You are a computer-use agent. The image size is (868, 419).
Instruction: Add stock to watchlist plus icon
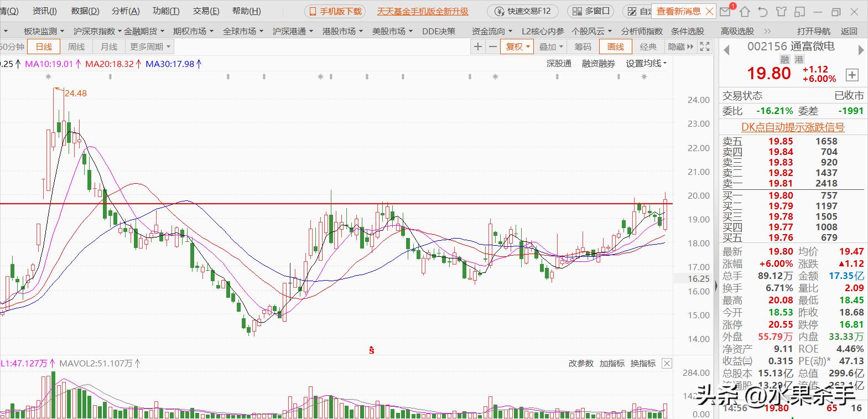click(x=852, y=75)
